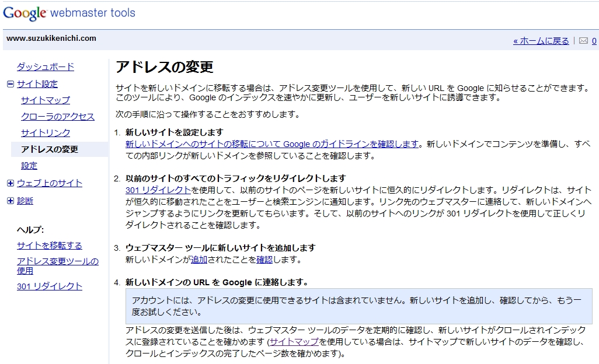The height and width of the screenshot is (364, 599).
Task: Open クローラのアクセス page
Action: (58, 117)
